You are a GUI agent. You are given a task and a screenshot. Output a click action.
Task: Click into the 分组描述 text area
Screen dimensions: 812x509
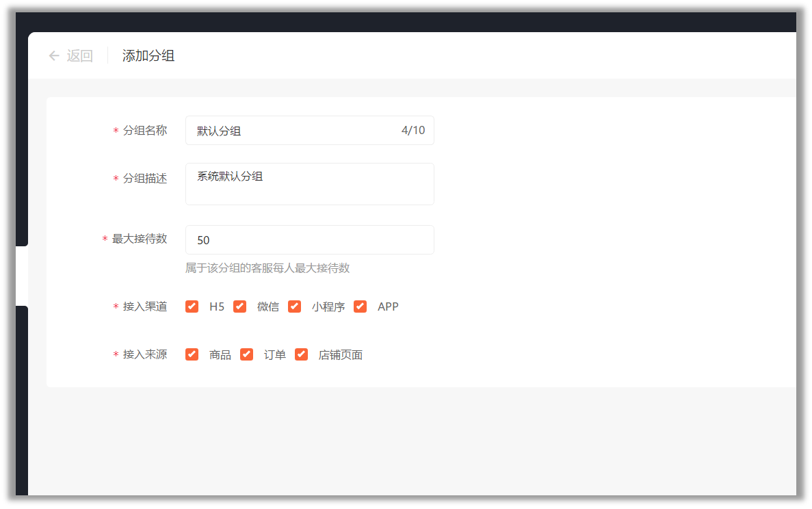coord(310,184)
